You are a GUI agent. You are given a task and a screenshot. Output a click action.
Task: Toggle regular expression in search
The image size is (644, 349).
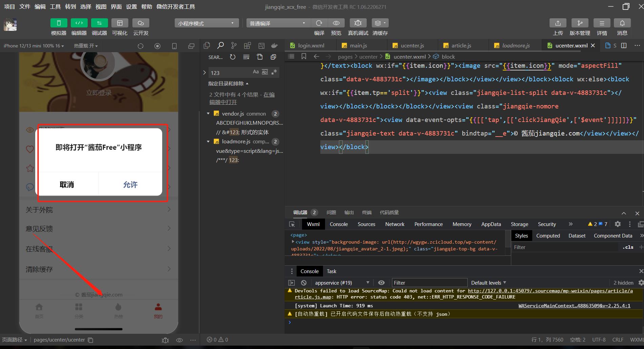274,72
